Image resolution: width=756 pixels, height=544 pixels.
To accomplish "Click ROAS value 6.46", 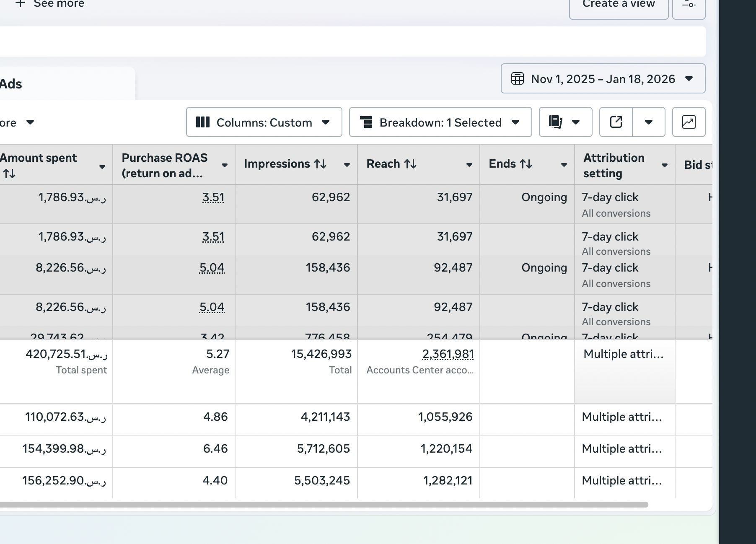I will 215,449.
